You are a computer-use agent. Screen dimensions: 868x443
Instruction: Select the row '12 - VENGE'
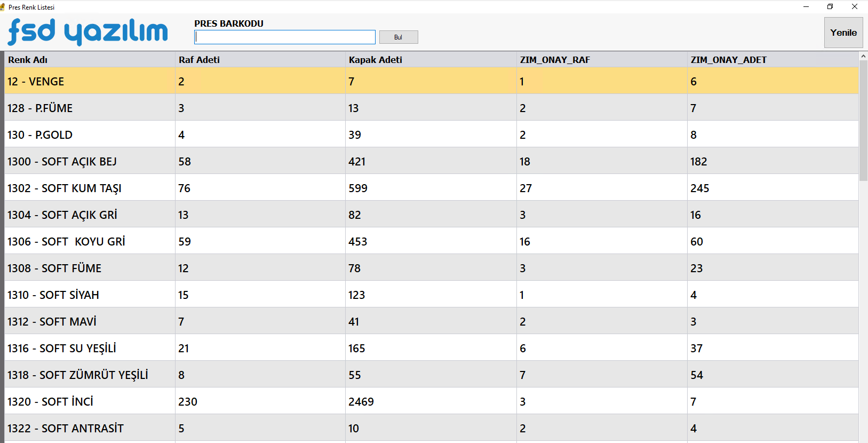pyautogui.click(x=432, y=81)
